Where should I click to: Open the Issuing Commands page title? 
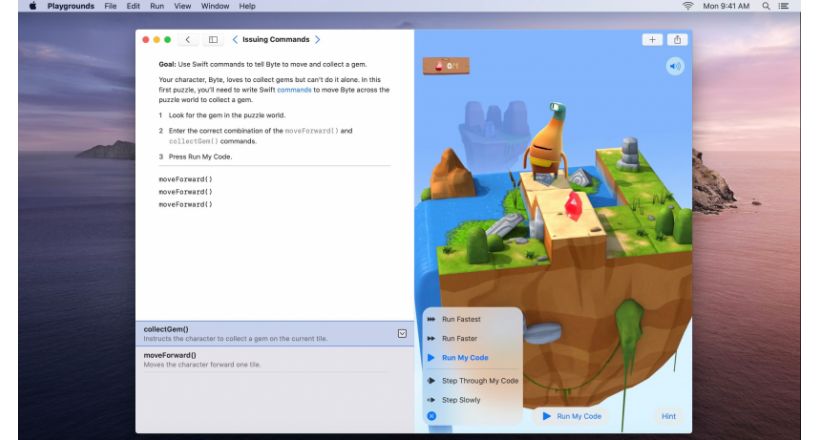pos(276,39)
